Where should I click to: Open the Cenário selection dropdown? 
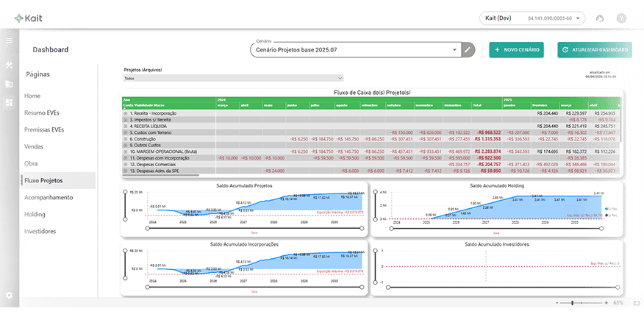pyautogui.click(x=356, y=50)
